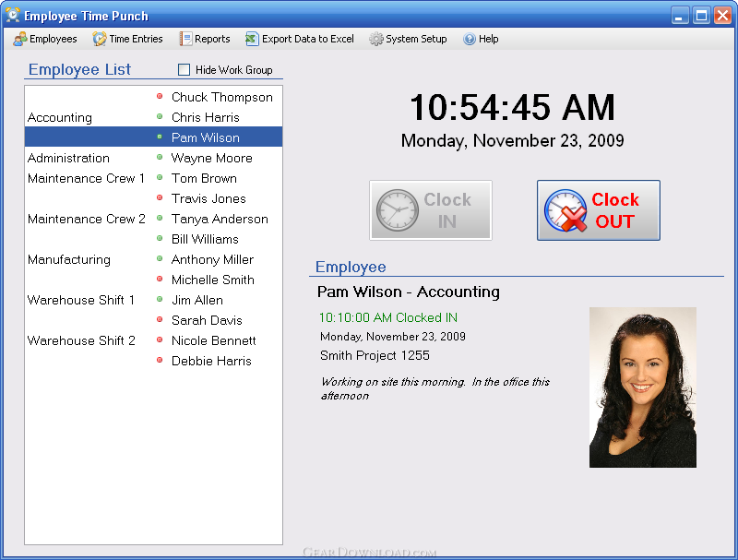Select the highlighted Pam Wilson row
Image resolution: width=738 pixels, height=560 pixels.
pyautogui.click(x=153, y=137)
